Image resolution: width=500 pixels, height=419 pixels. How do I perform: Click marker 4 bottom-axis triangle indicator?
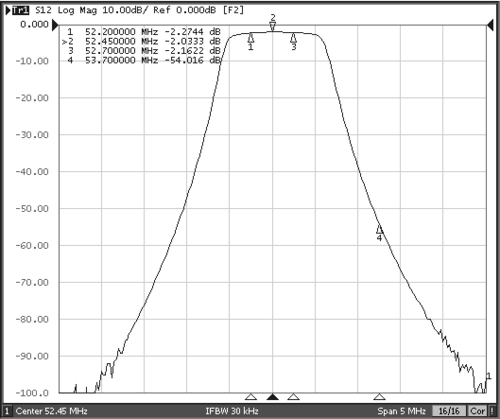coord(379,397)
